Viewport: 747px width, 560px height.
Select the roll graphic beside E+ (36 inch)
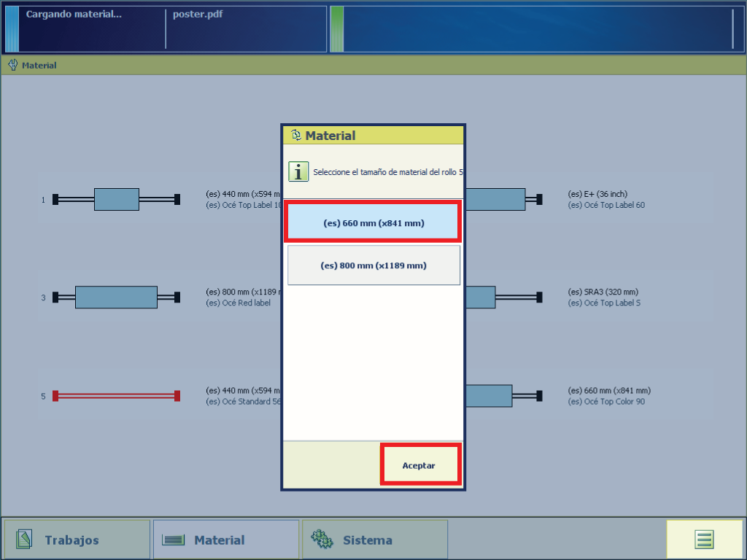point(504,199)
